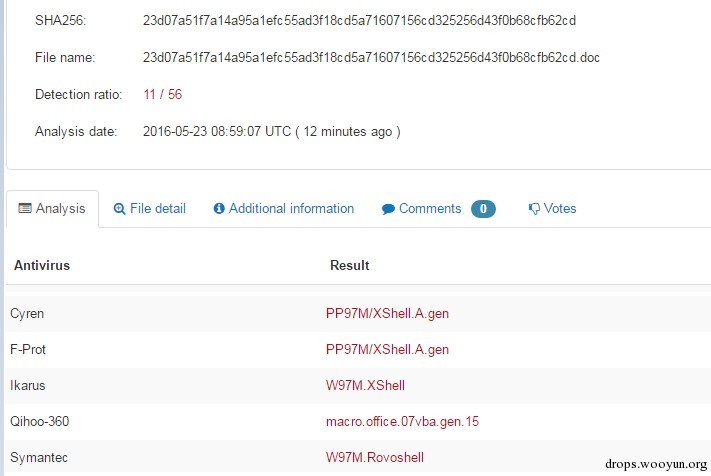Click the Qihoo-360 macro.office.07vba.gen.15 result

pyautogui.click(x=402, y=421)
